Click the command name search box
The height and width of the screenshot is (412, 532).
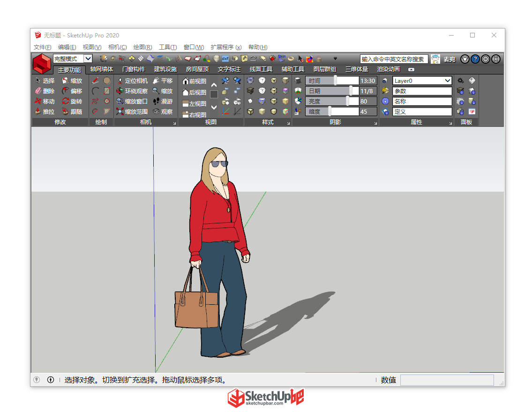[x=394, y=59]
